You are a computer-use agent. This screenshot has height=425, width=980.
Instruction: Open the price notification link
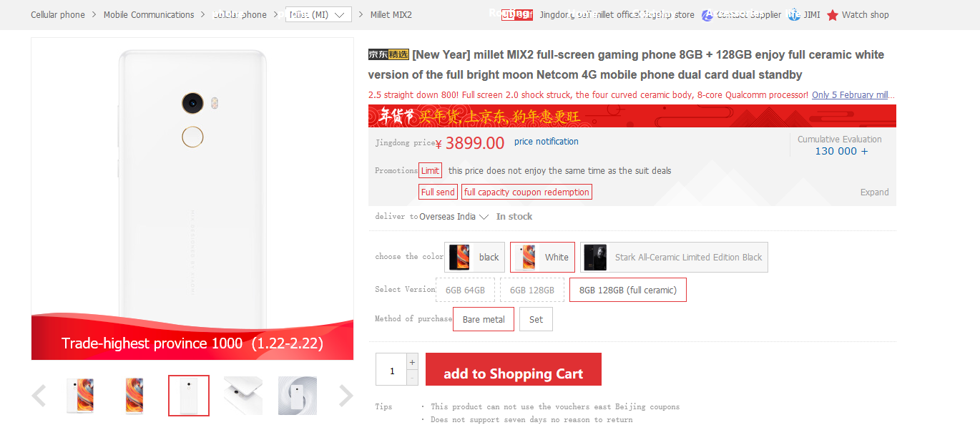click(546, 142)
